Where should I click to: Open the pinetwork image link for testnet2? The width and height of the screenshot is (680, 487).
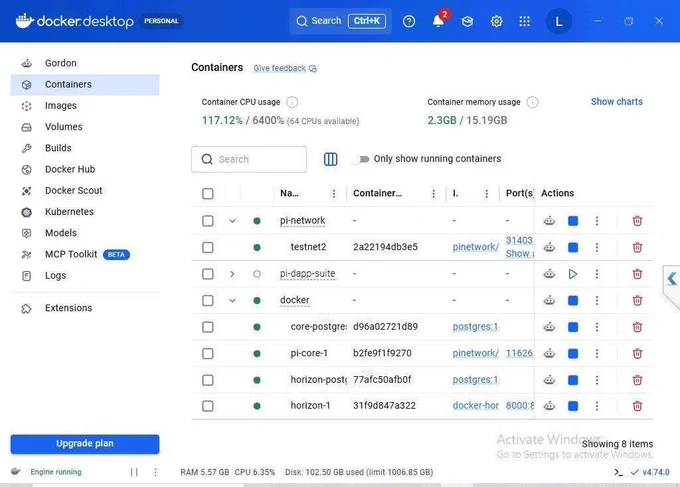click(x=475, y=247)
